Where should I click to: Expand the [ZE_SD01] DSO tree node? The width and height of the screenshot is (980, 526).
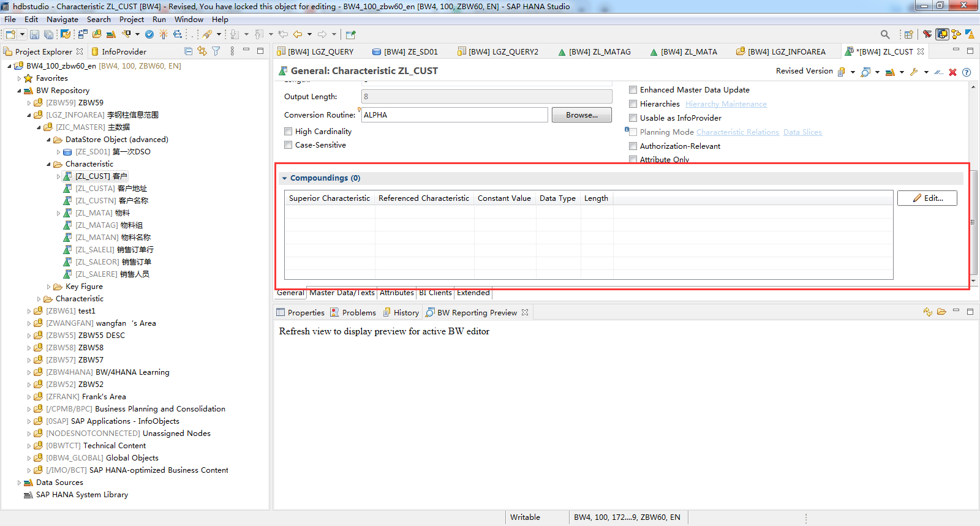[58, 152]
